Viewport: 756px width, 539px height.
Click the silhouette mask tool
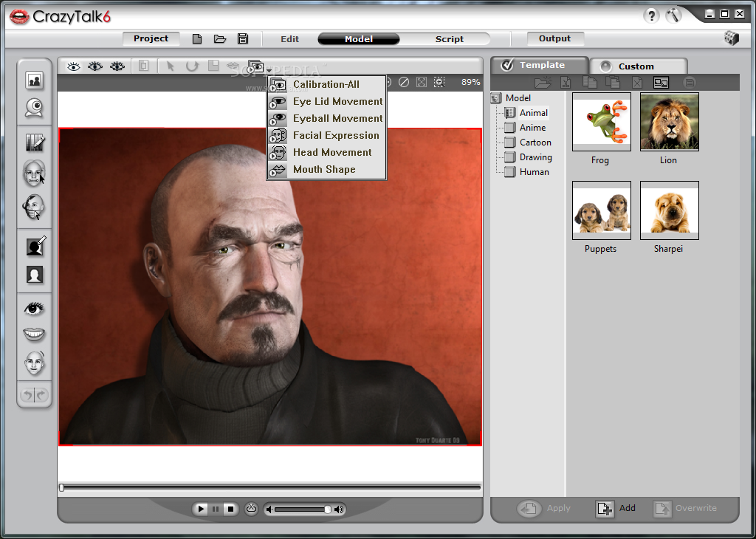[x=34, y=246]
